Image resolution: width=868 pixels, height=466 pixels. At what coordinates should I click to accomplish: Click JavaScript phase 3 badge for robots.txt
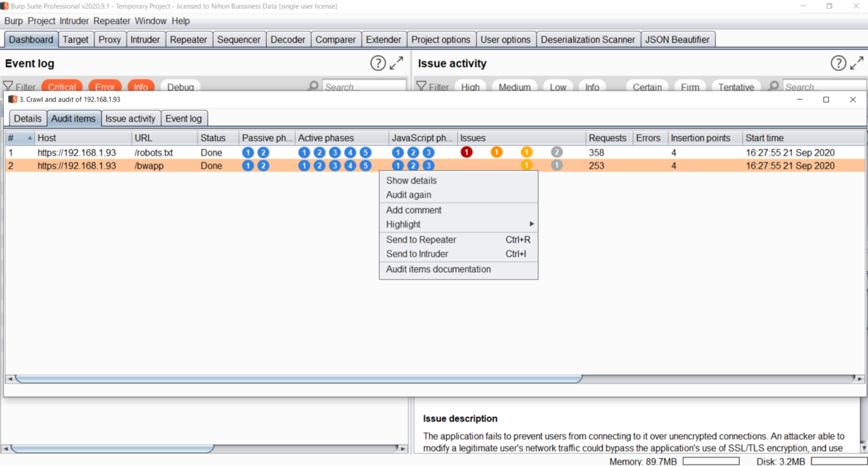coord(428,152)
